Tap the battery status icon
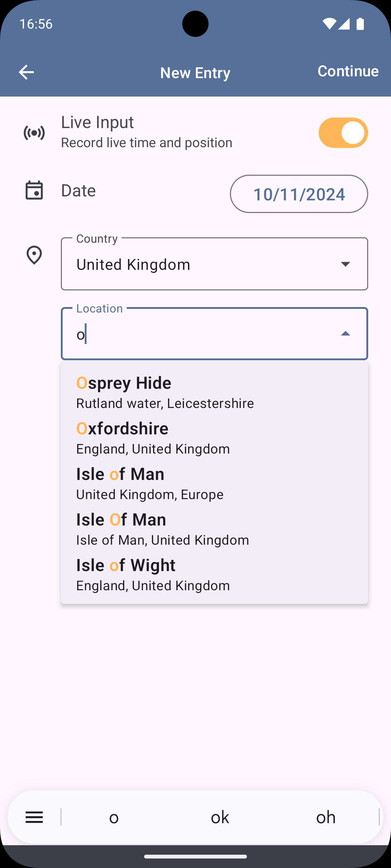The height and width of the screenshot is (868, 391). coord(360,24)
